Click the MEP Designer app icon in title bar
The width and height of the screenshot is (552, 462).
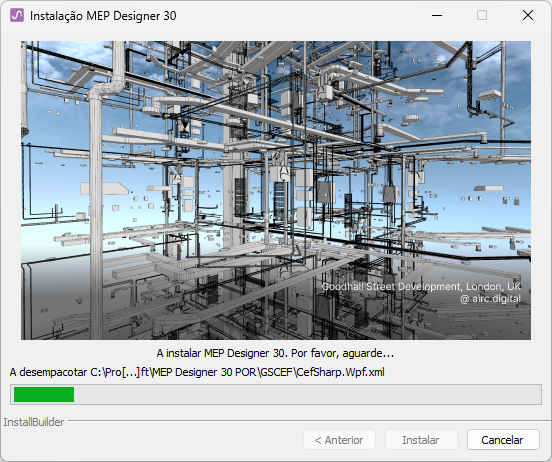coord(17,15)
